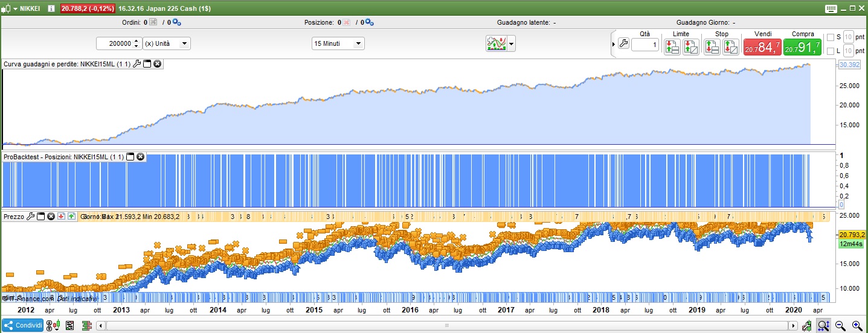Viewport: 868px width, 333px height.
Task: Click the indicators and trading systems icon
Action: click(497, 43)
